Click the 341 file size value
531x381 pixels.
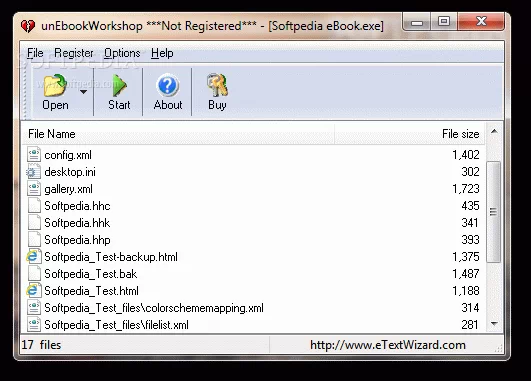(471, 223)
